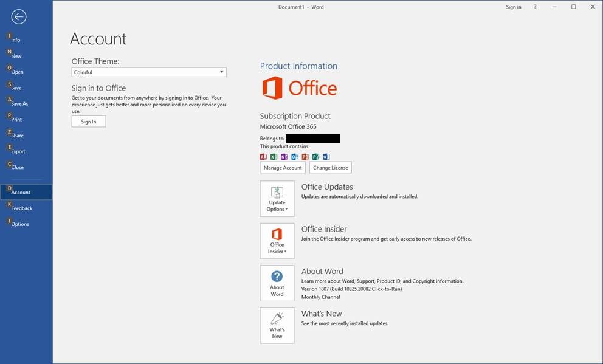Click the PowerPoint app icon

point(305,156)
